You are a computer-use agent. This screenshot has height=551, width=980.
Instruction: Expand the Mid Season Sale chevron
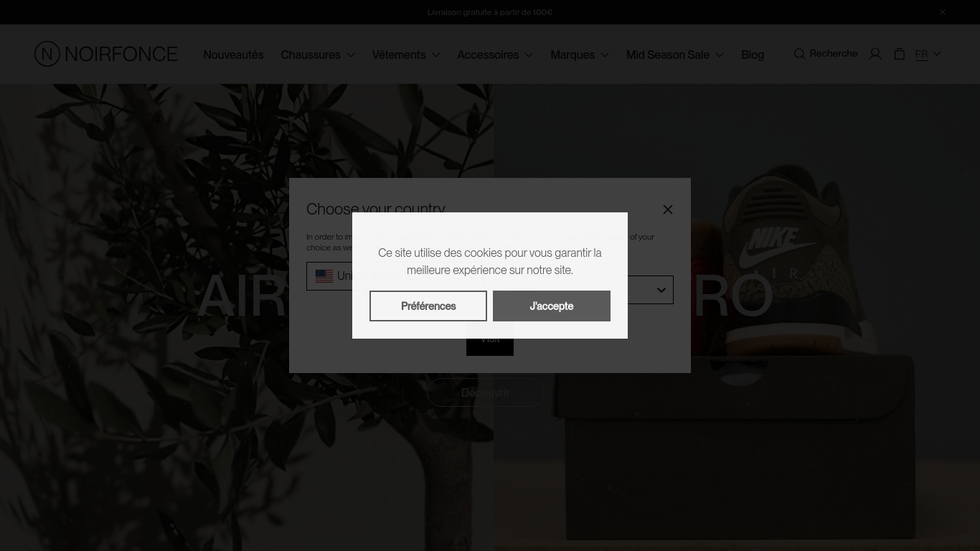click(720, 55)
